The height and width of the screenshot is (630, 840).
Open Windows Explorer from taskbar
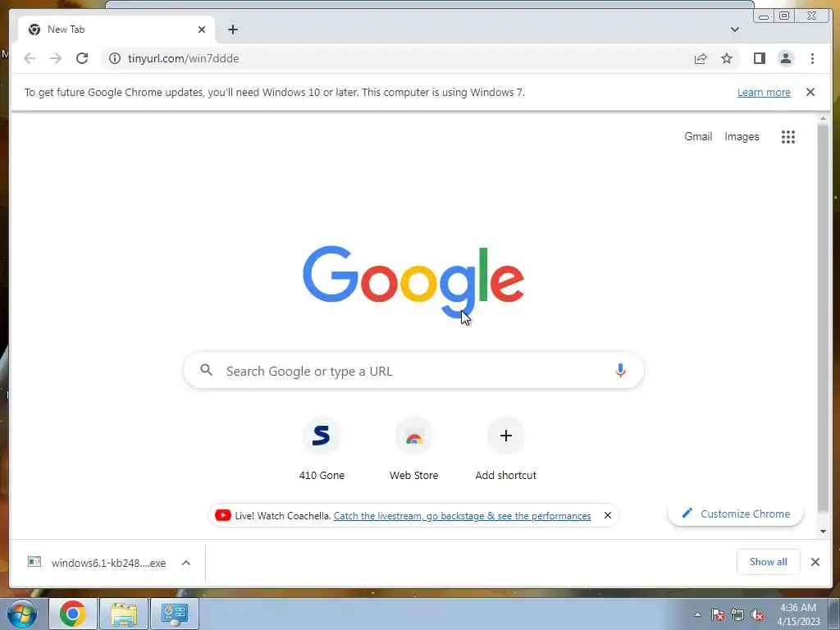click(124, 614)
